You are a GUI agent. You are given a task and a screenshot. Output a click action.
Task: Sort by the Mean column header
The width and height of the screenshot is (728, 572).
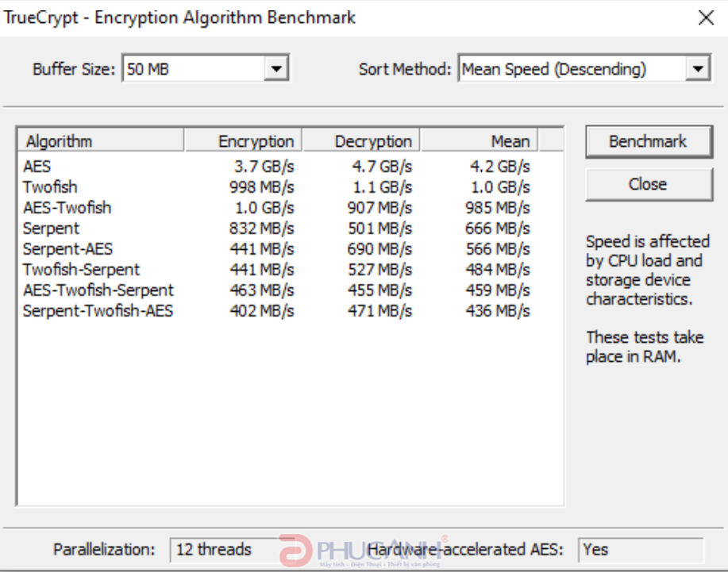[x=480, y=140]
